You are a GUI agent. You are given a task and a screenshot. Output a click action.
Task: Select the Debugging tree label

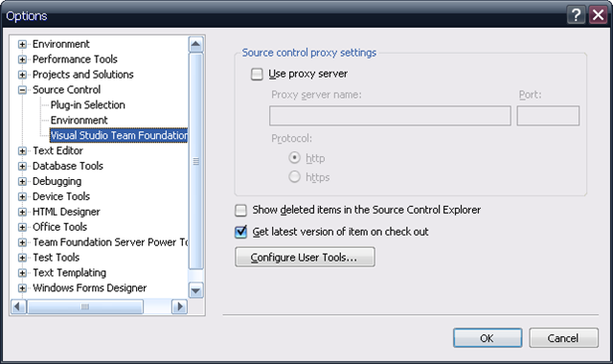pyautogui.click(x=57, y=181)
